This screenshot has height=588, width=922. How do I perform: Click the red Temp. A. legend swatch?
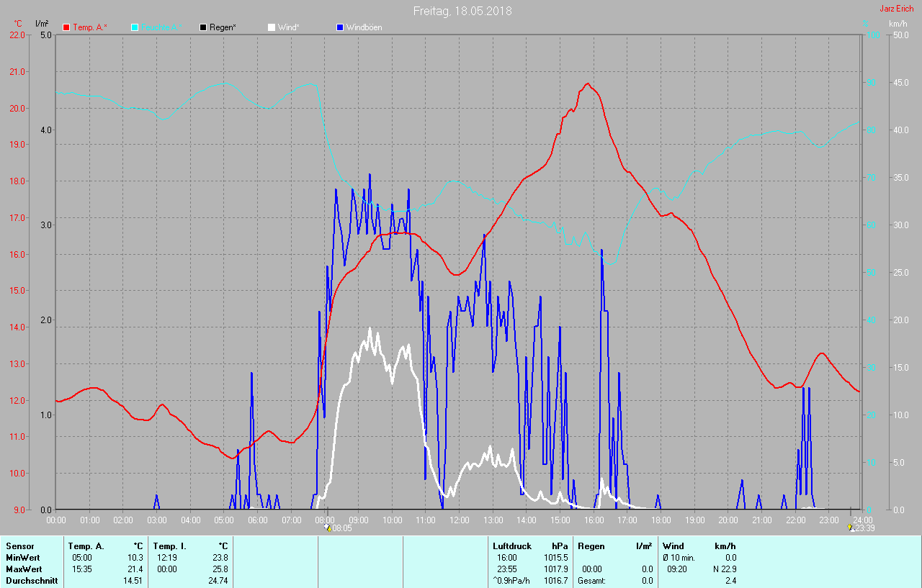[66, 27]
